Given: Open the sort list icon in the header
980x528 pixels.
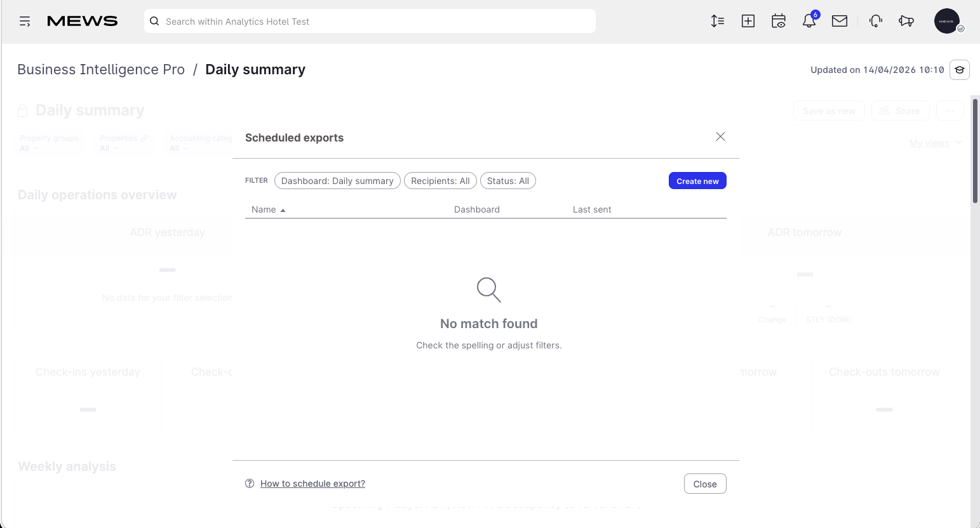Looking at the screenshot, I should tap(718, 21).
